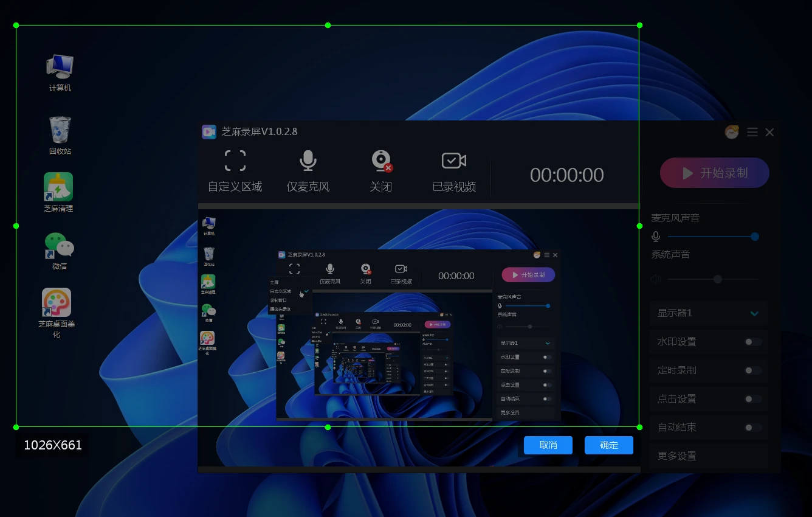Launch the 芝麻清理 desktop shortcut
The height and width of the screenshot is (517, 812).
coord(58,192)
